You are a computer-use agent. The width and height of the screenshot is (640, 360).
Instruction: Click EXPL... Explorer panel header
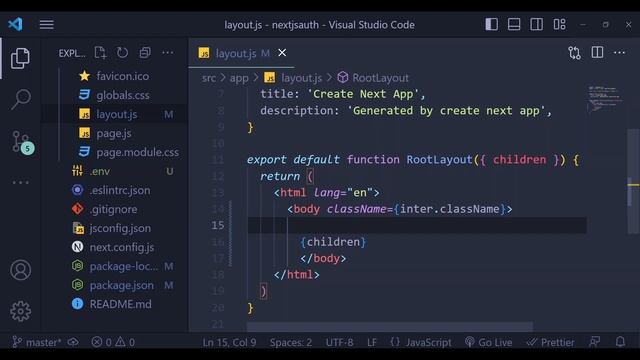(x=72, y=53)
